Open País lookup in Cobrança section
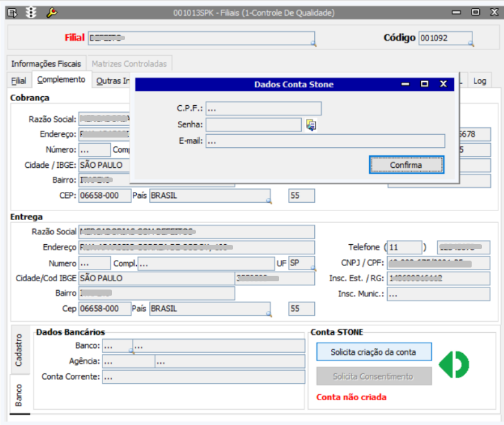 [269, 201]
